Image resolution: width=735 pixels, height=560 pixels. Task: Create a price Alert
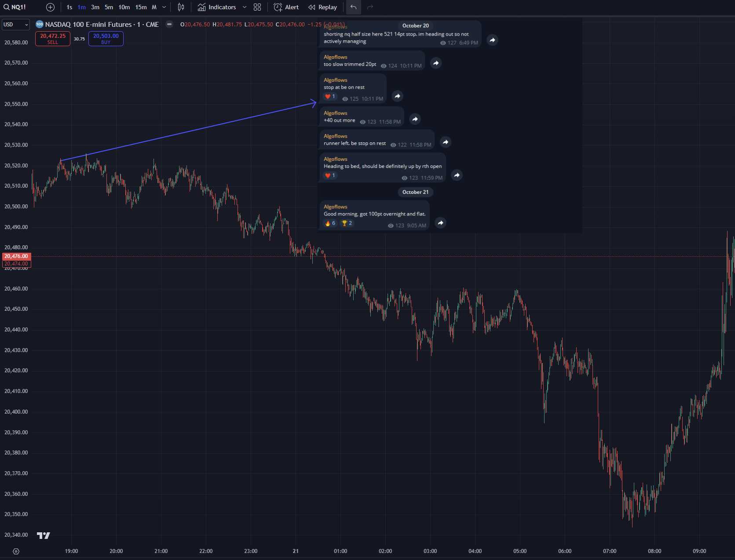[286, 7]
